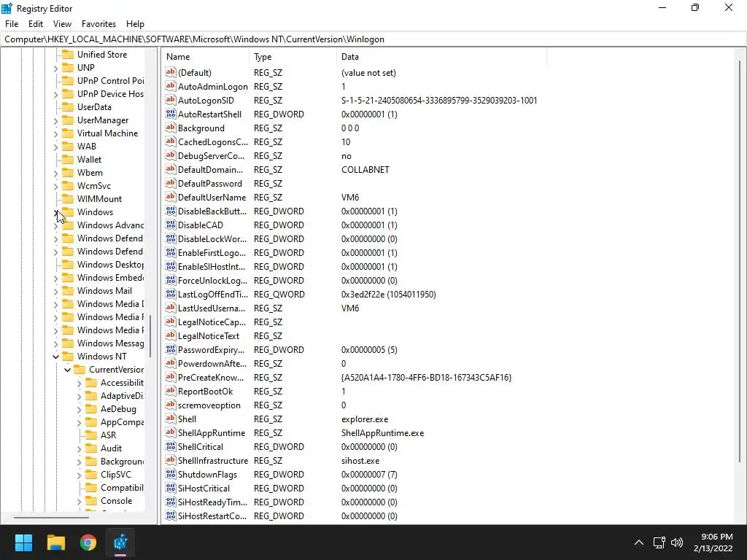Expand the UNP tree node

pyautogui.click(x=55, y=68)
